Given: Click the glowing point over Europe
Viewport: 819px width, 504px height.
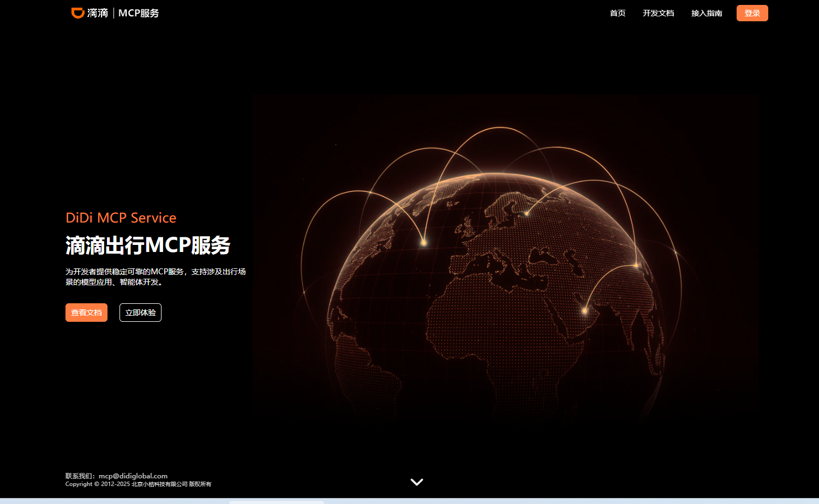Looking at the screenshot, I should (527, 213).
